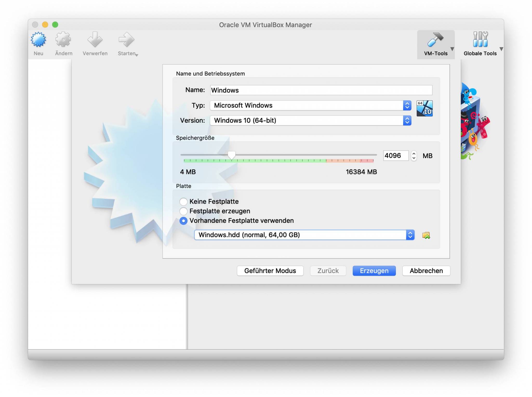Click the Windows 10 64-bit OS icon
The height and width of the screenshot is (397, 532).
[x=424, y=108]
